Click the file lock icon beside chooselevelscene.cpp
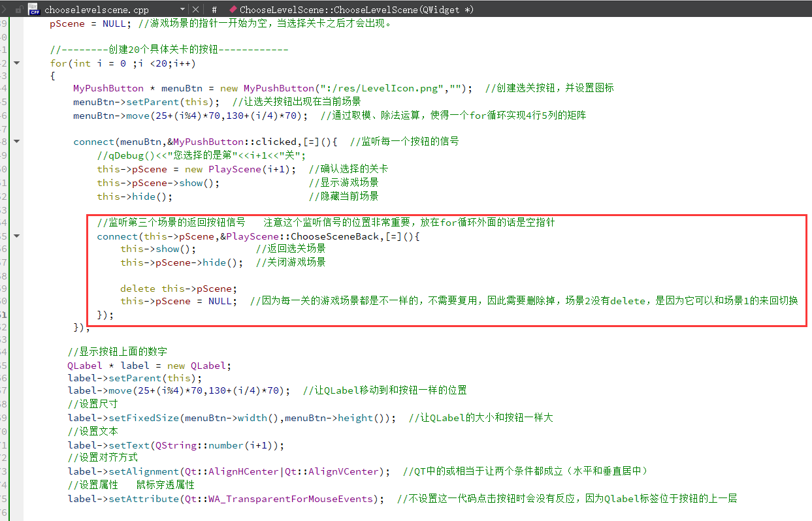The image size is (812, 521). click(18, 9)
